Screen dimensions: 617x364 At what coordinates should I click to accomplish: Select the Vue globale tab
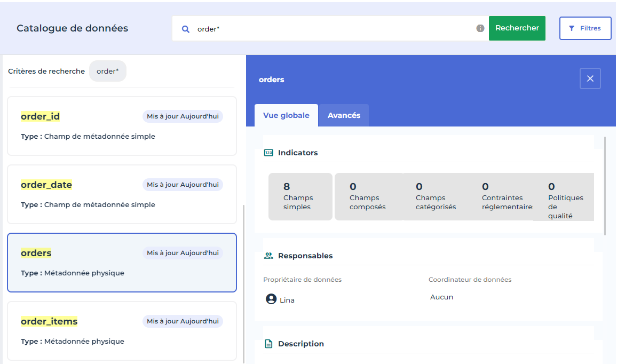[x=286, y=115]
